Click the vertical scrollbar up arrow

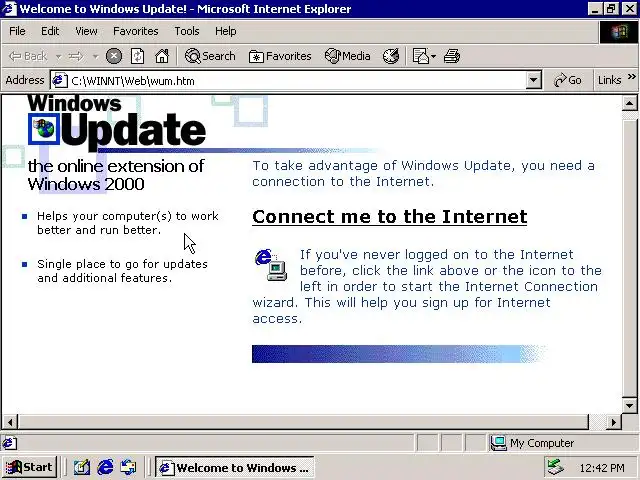pos(629,104)
